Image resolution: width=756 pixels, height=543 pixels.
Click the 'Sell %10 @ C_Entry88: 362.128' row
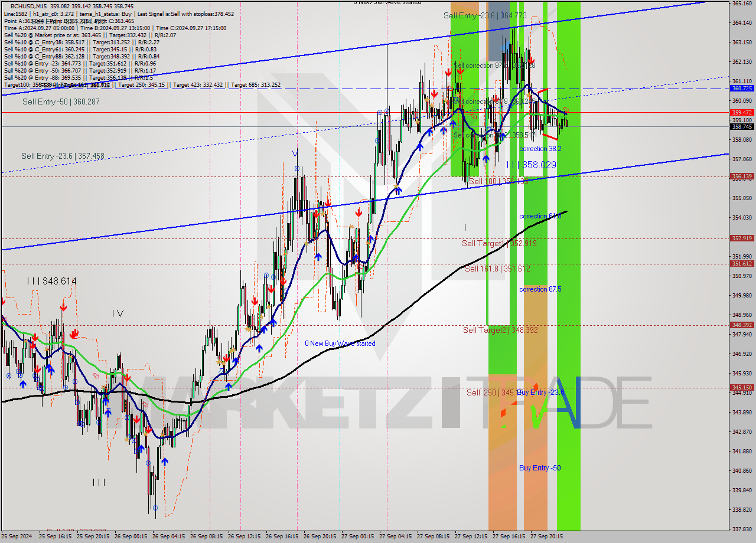82,56
